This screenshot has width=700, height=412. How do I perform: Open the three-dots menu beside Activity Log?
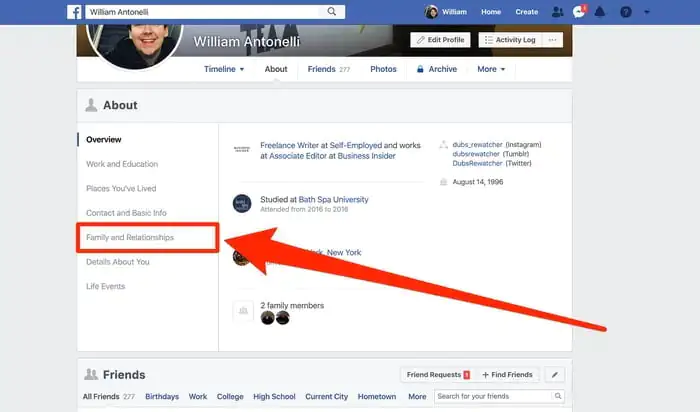click(553, 40)
